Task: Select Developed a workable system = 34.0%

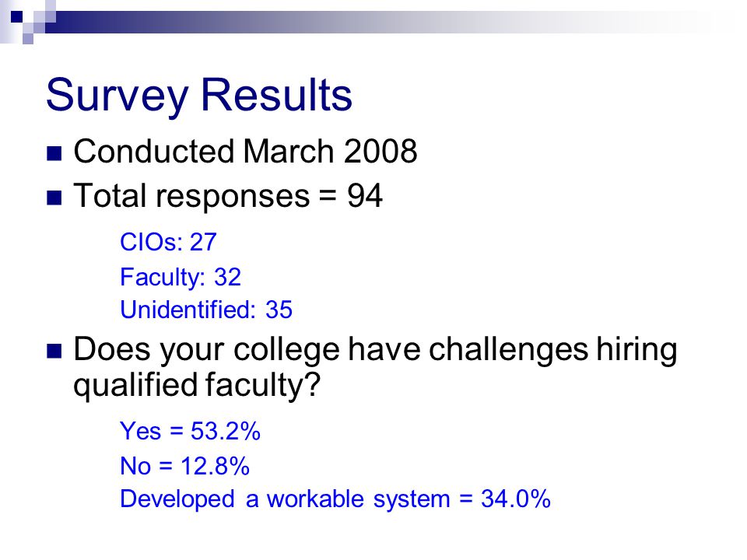Action: click(x=335, y=499)
